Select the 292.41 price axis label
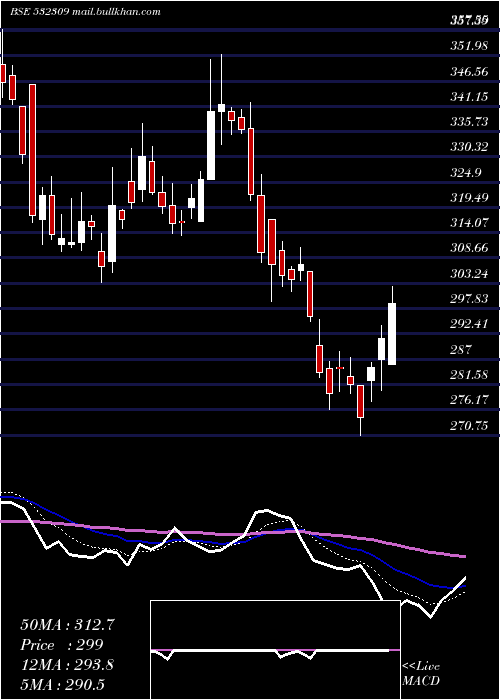 tap(469, 324)
